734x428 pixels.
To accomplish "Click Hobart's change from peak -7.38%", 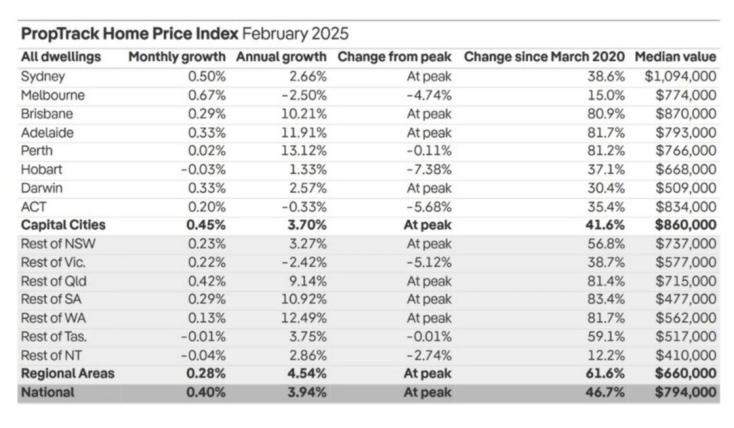I will 429,169.
